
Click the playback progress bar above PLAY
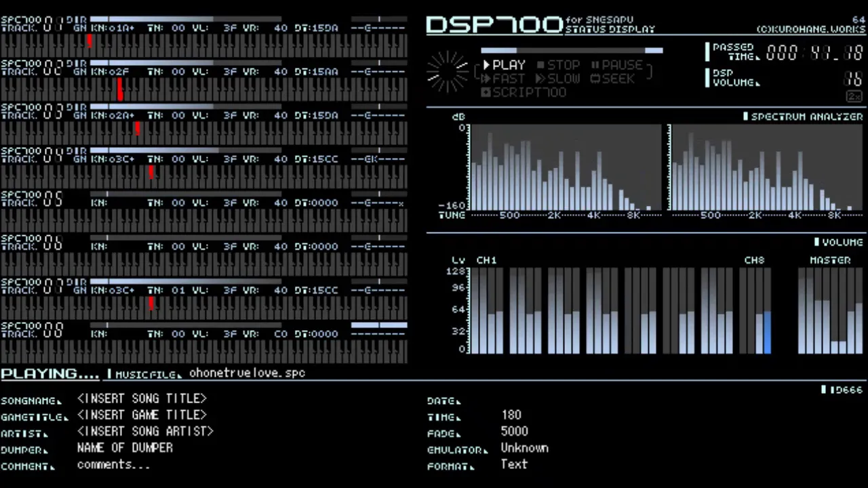click(572, 50)
